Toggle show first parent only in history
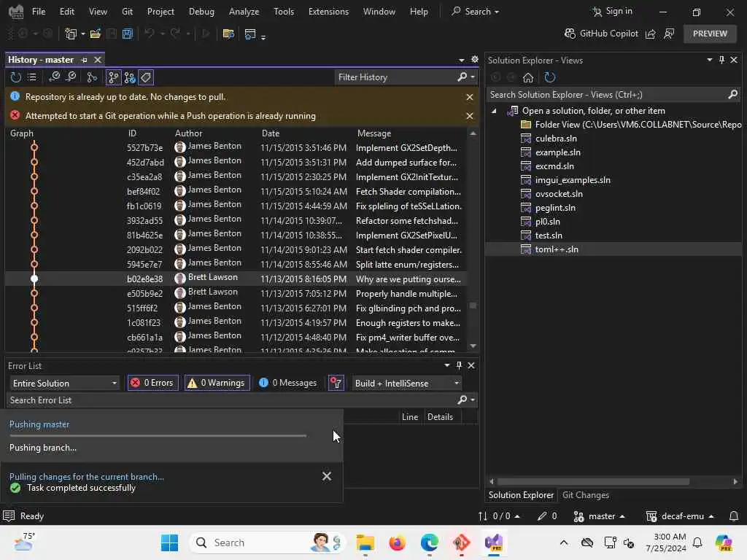 pyautogui.click(x=113, y=77)
